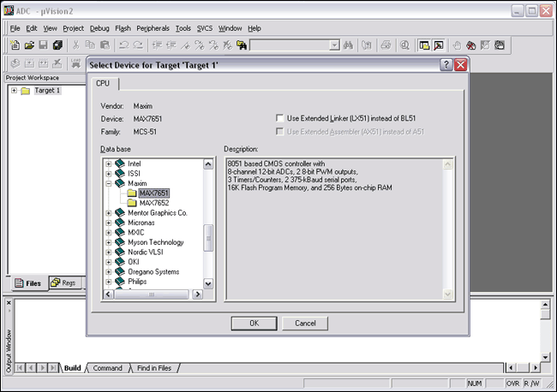Expand Target 1 in Project Workspace
This screenshot has height=392, width=557.
14,91
